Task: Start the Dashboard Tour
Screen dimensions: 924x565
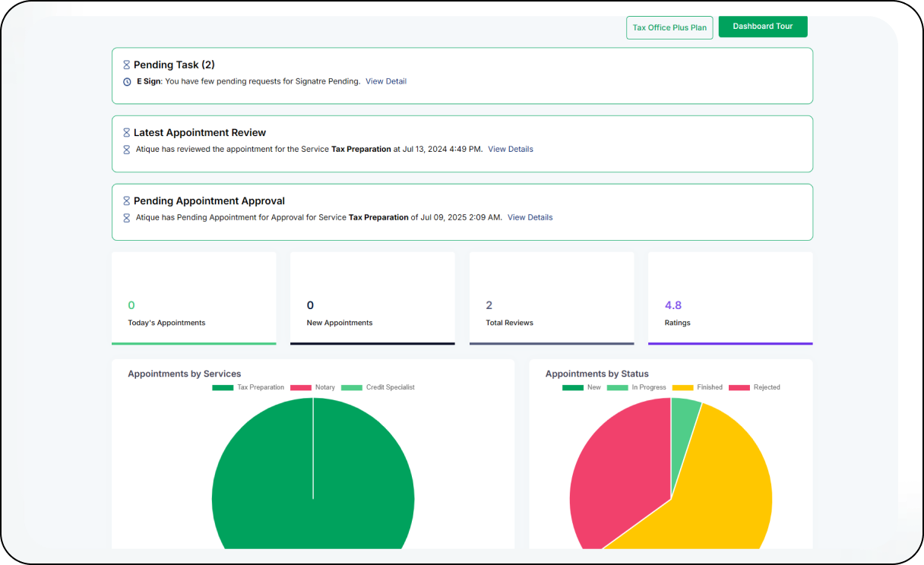Action: tap(762, 27)
